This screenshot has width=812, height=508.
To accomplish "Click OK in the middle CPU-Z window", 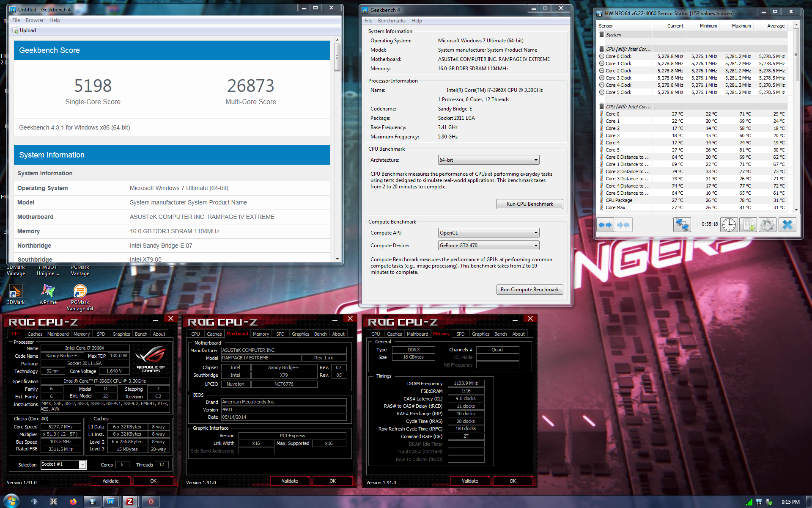I will (332, 481).
